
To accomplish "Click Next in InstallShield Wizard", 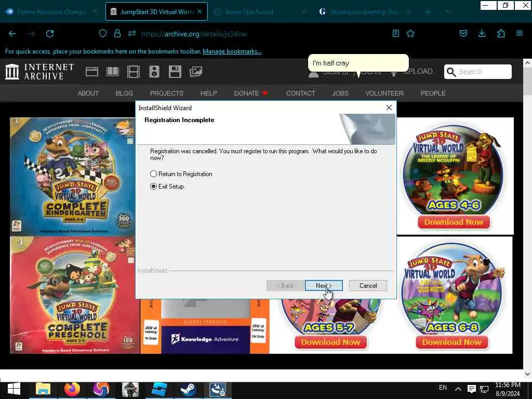I will click(324, 286).
